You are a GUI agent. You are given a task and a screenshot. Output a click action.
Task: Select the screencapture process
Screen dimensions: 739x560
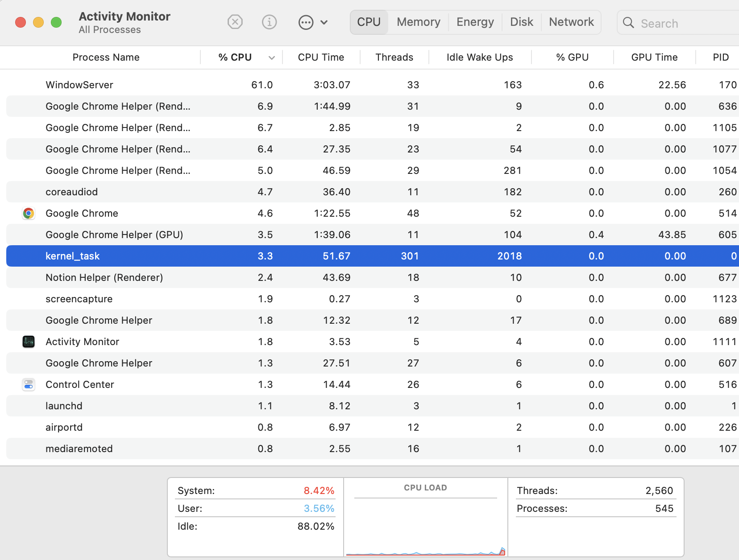pos(373,299)
